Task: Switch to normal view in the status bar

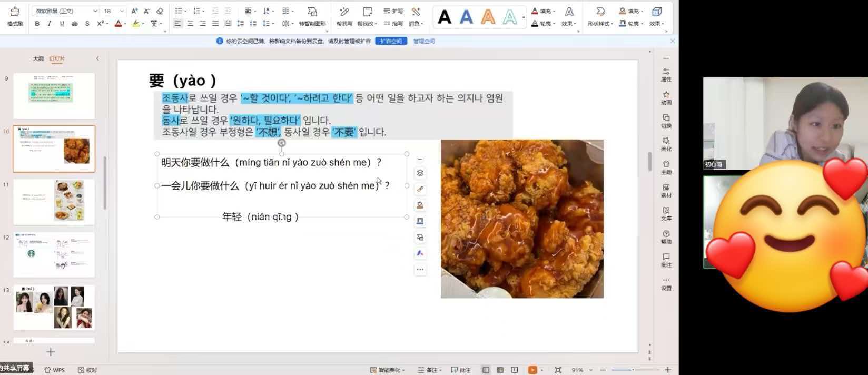Action: coord(486,370)
